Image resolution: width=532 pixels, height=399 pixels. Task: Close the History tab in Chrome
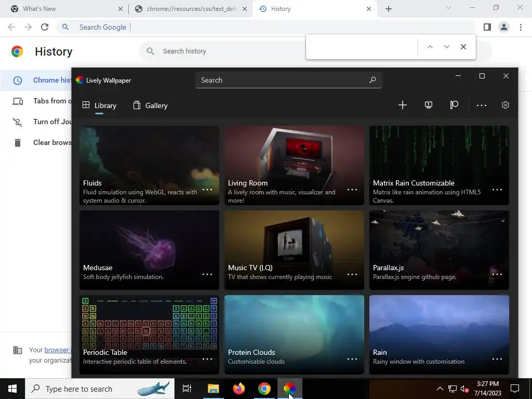[369, 9]
